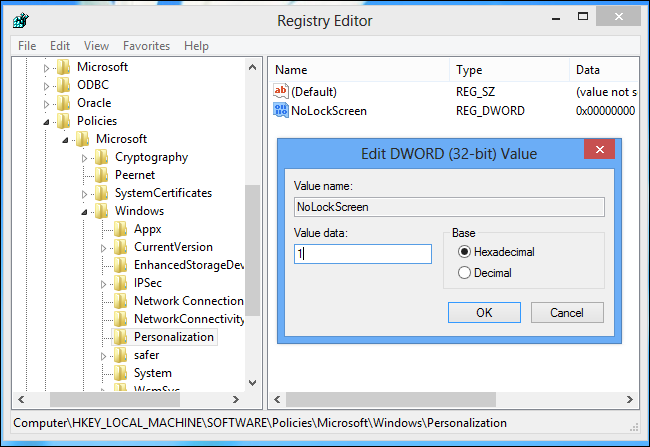The width and height of the screenshot is (650, 447).
Task: Open the Favorites menu
Action: coord(146,46)
